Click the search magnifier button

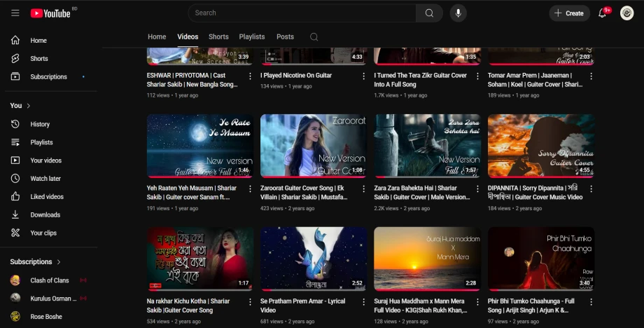[429, 13]
